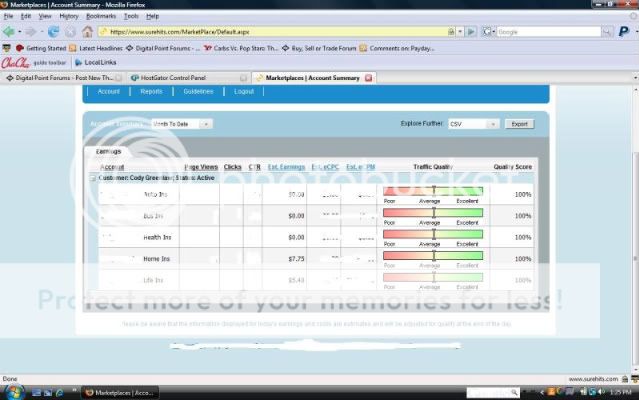
Task: Open the Month To Date period dropdown
Action: click(181, 124)
